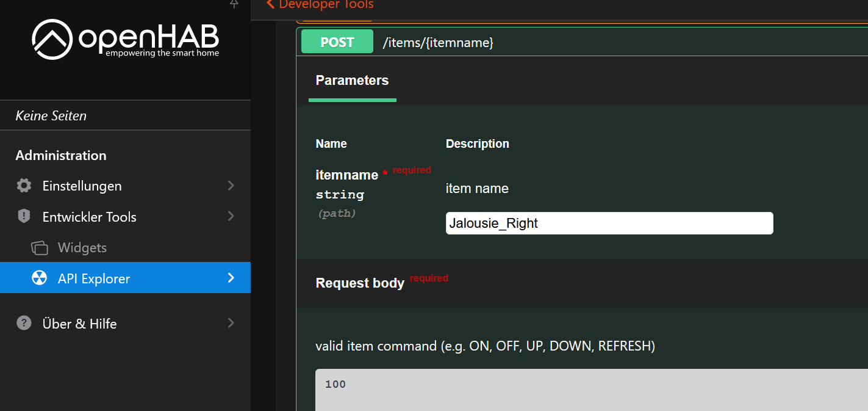Click the API Explorer chevron arrow
The width and height of the screenshot is (868, 411).
pos(231,278)
